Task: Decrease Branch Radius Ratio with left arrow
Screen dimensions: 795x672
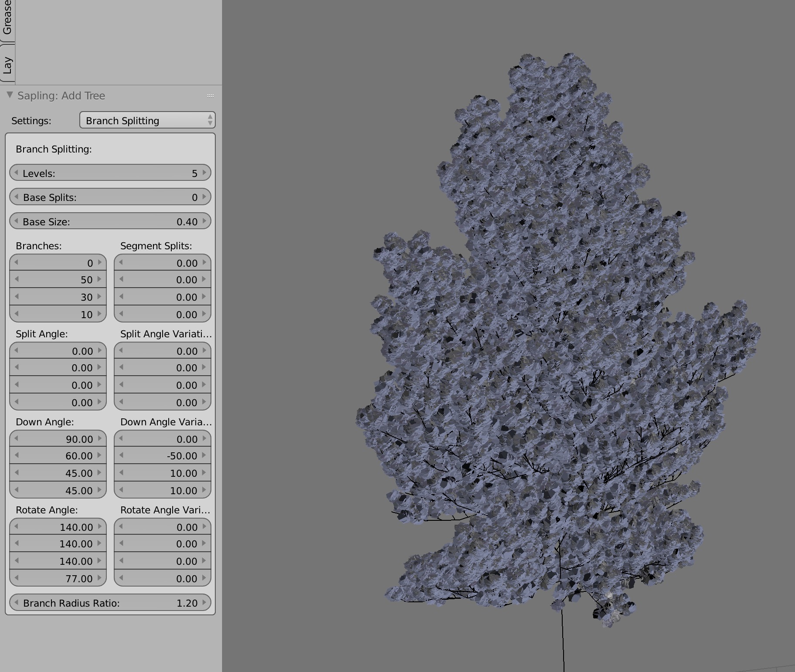Action: (16, 603)
